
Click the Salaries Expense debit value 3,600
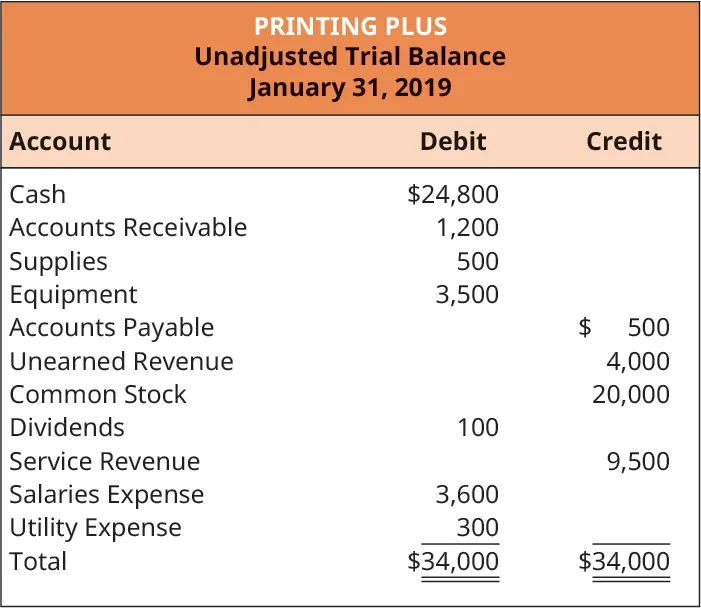pos(467,494)
